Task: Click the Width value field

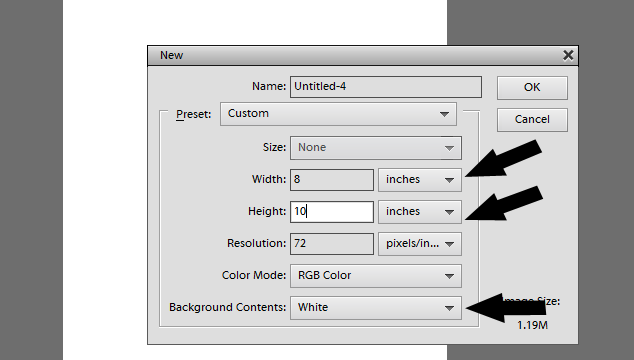Action: 332,180
